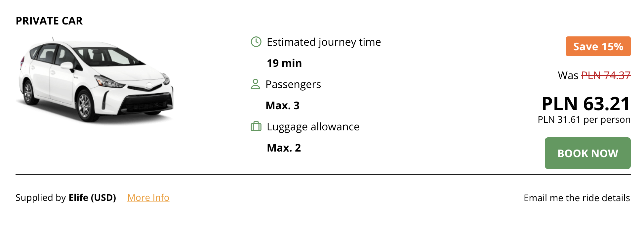Image resolution: width=644 pixels, height=225 pixels.
Task: Click the Luggage allowance label
Action: coord(313,127)
